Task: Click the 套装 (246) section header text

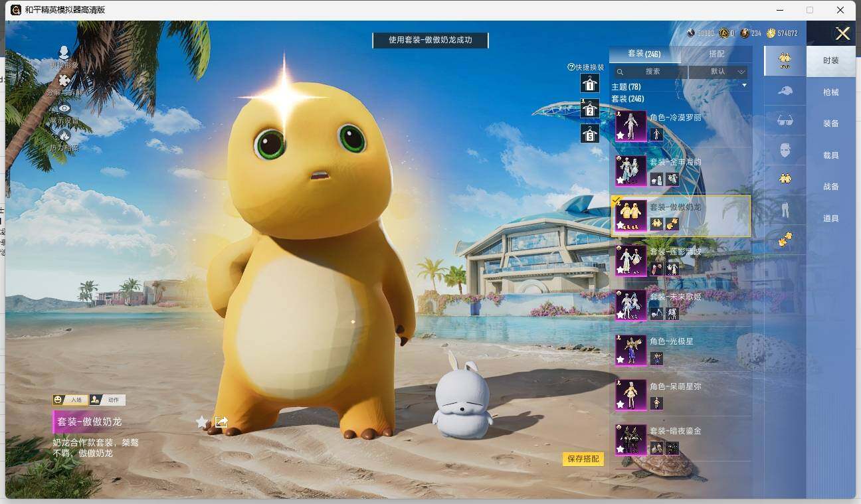Action: (628, 99)
